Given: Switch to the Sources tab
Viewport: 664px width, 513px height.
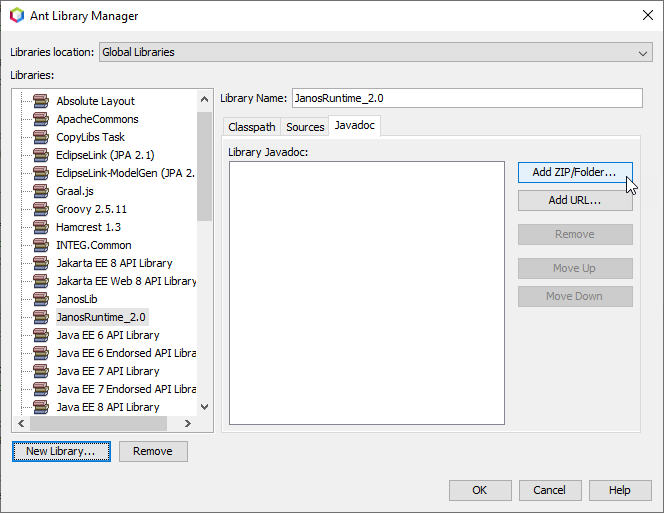Looking at the screenshot, I should 305,127.
